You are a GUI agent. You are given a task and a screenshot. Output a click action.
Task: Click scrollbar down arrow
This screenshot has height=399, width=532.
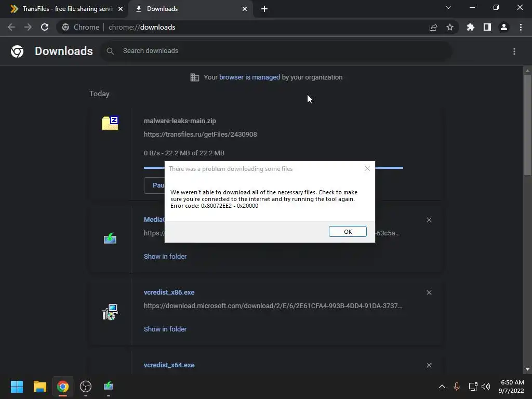pyautogui.click(x=527, y=369)
